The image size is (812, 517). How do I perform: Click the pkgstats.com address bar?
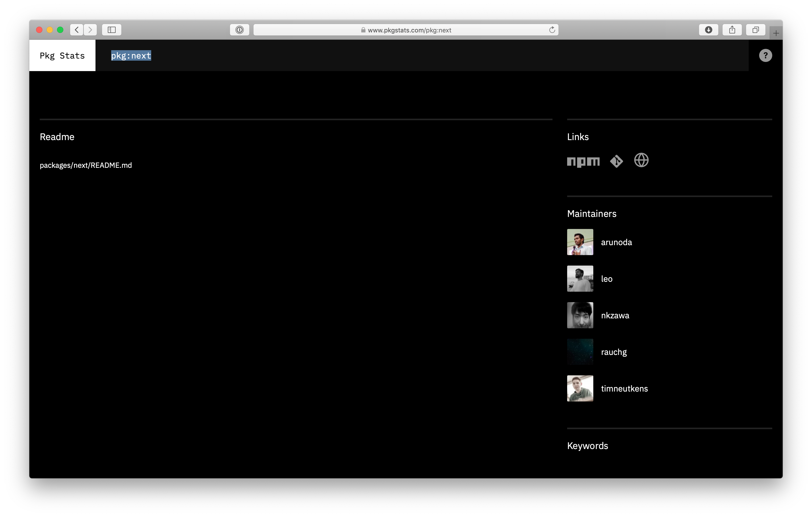(x=409, y=30)
